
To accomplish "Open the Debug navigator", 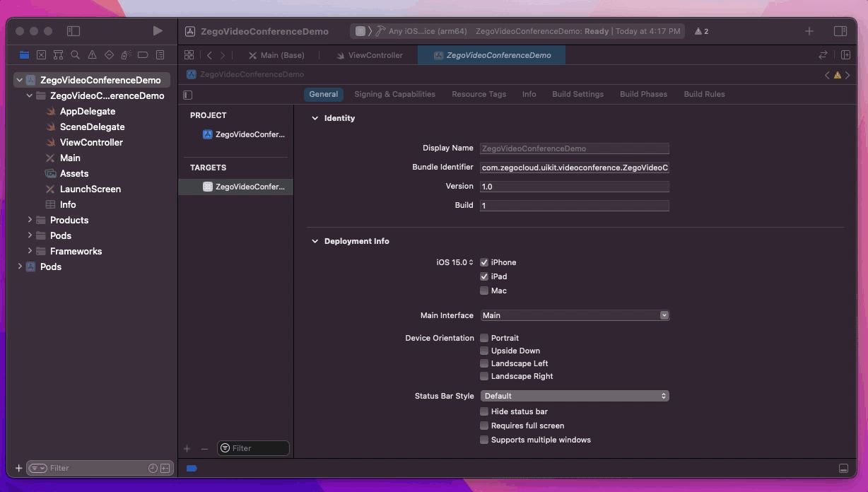I will 126,54.
